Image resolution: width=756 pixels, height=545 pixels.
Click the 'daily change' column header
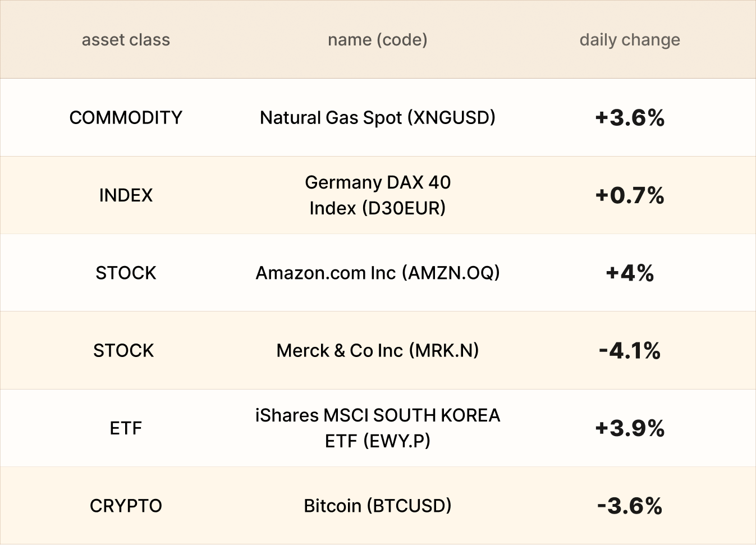tap(629, 40)
